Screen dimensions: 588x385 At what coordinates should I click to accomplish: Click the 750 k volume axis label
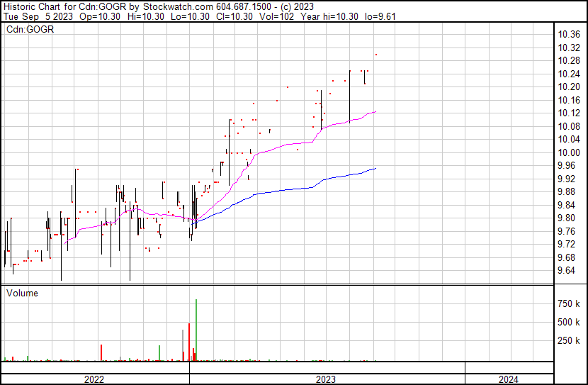pyautogui.click(x=570, y=303)
